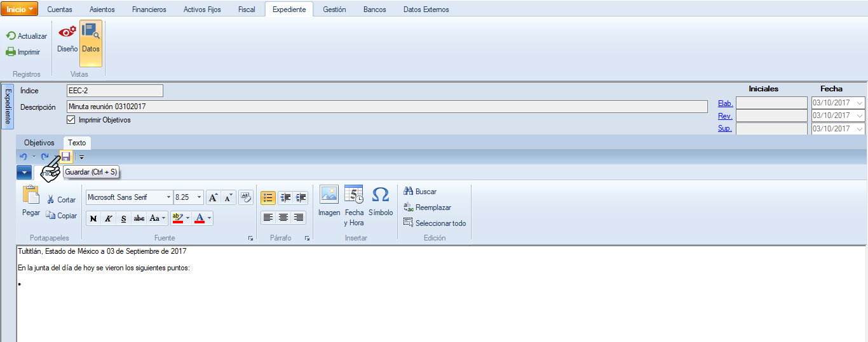The height and width of the screenshot is (342, 868).
Task: Clear formatting with eraser icon
Action: (246, 197)
